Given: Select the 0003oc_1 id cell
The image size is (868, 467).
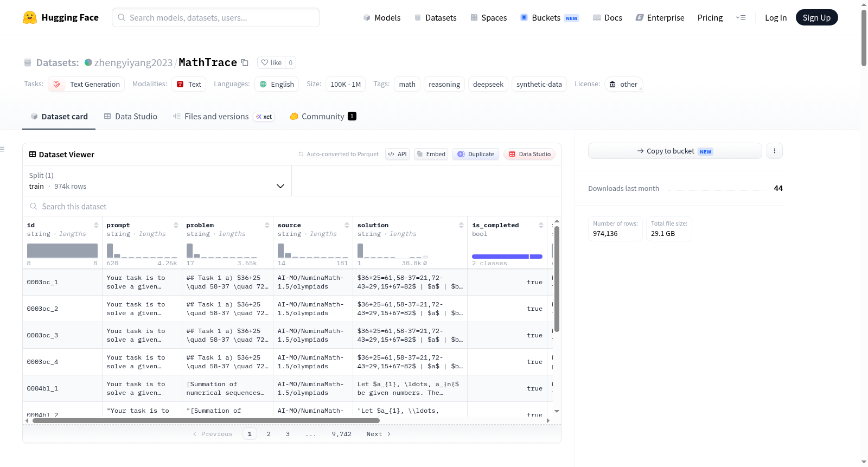Looking at the screenshot, I should [62, 282].
